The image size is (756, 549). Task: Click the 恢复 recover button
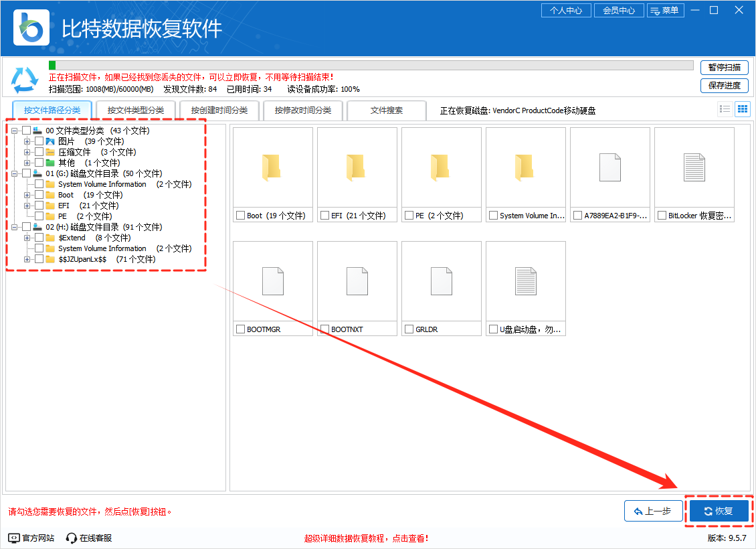(x=719, y=510)
